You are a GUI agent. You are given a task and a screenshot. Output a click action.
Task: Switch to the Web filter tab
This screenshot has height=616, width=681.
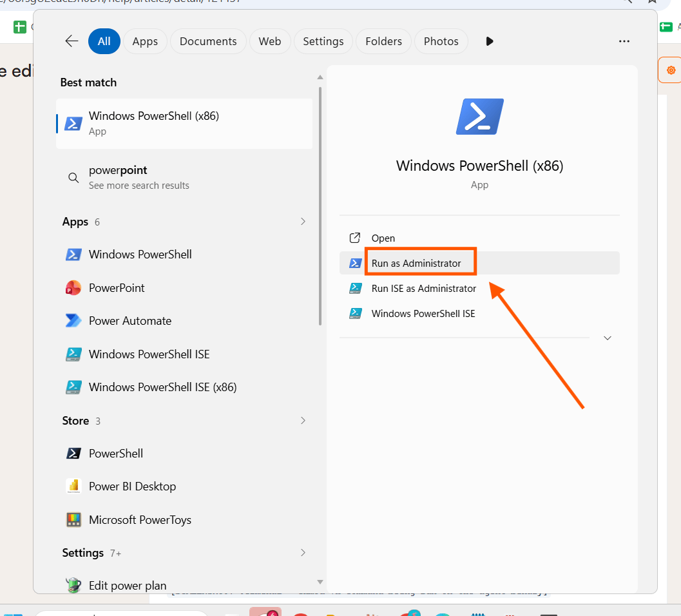tap(270, 41)
